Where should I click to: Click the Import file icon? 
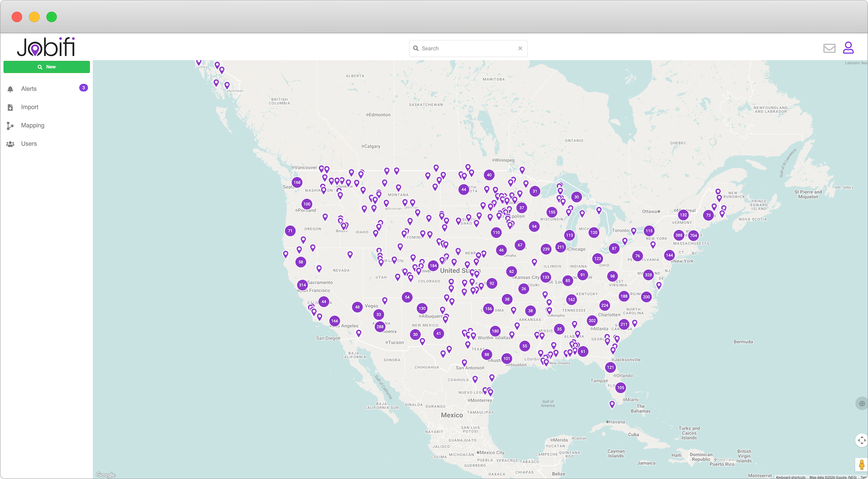[x=10, y=107]
